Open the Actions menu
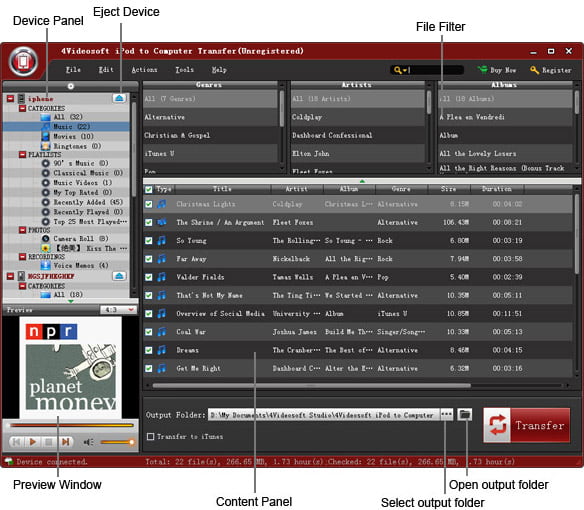The width and height of the screenshot is (584, 510). click(x=145, y=70)
